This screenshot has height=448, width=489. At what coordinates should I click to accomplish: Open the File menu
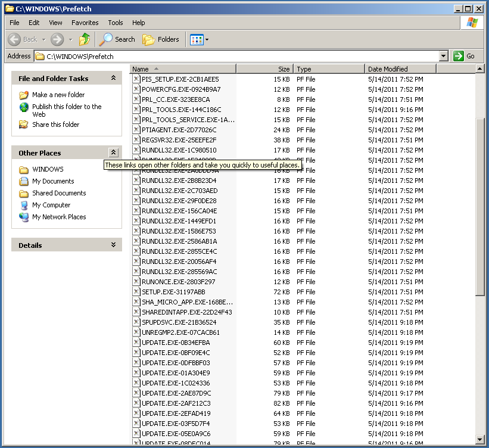click(14, 23)
